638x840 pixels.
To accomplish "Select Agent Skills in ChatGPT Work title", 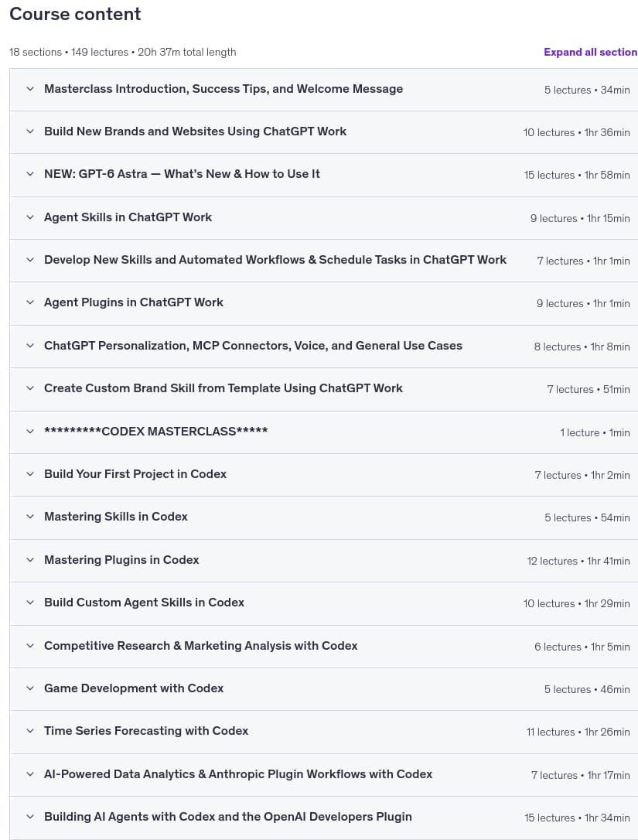I will 128,217.
